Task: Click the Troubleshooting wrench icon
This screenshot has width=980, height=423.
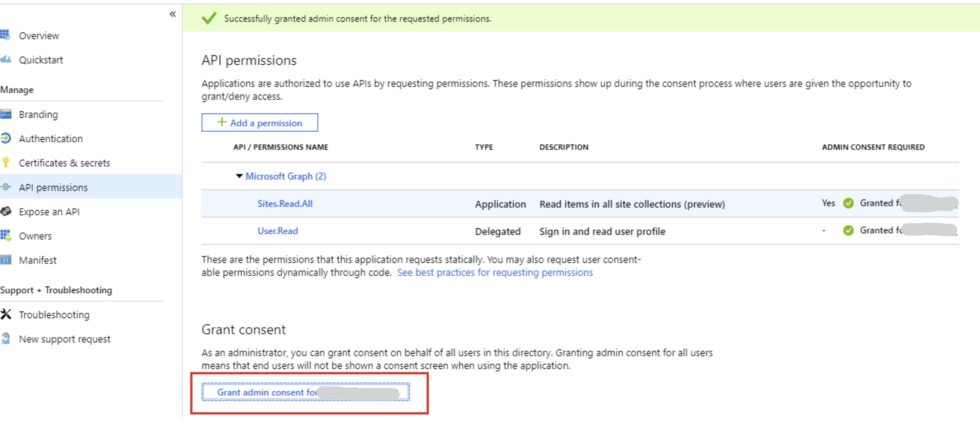Action: coord(6,314)
